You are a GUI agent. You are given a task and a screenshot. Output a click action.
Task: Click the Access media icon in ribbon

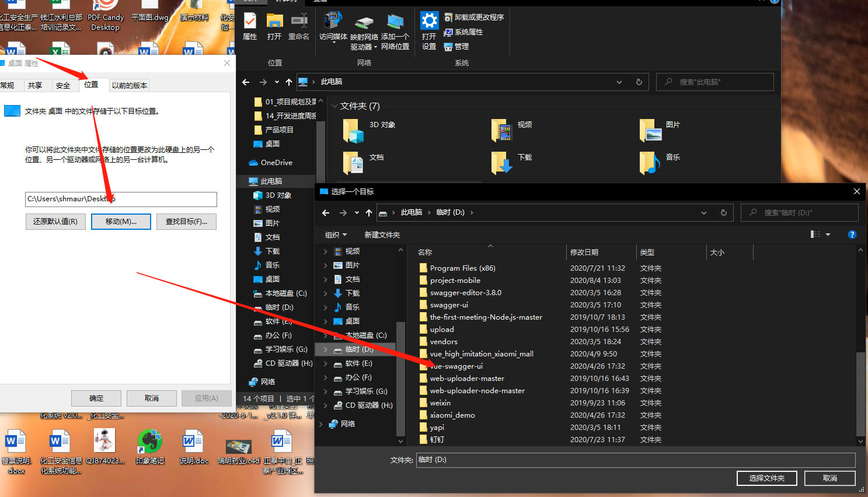pyautogui.click(x=333, y=21)
